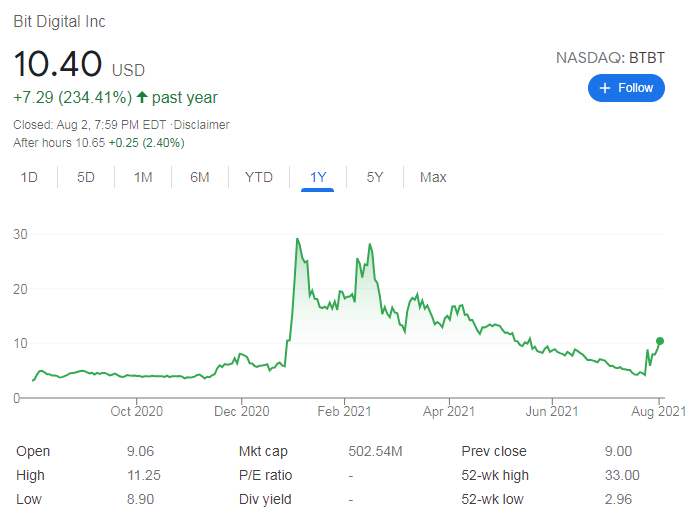The image size is (693, 529).
Task: Click the P/E ratio label
Action: (x=265, y=475)
